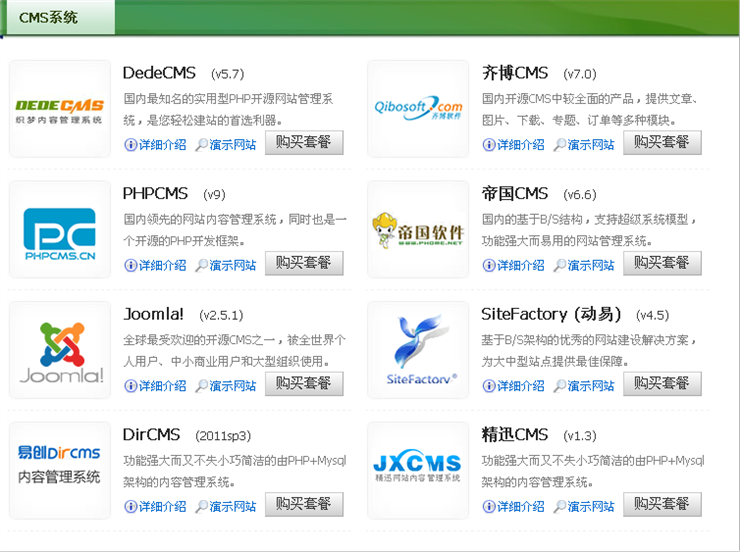Click info icon beside 精迅CMS 详细介绍
The height and width of the screenshot is (552, 740).
click(488, 507)
